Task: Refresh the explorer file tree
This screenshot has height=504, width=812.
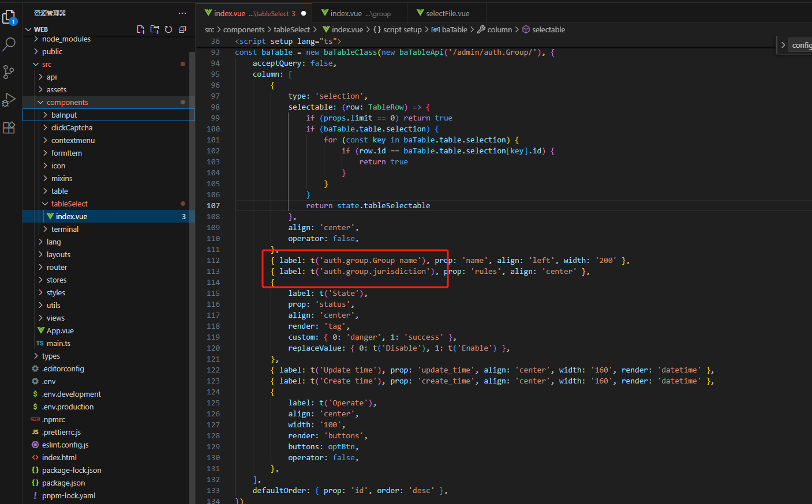Action: [x=169, y=29]
